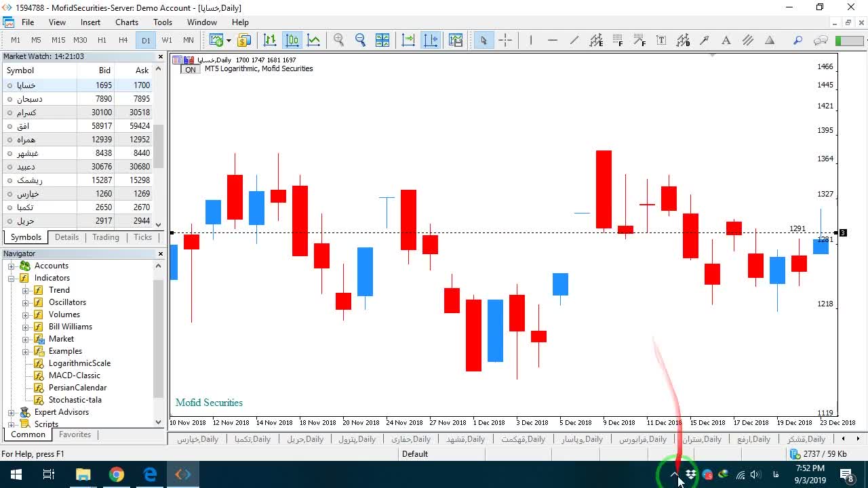Switch chart to line chart view
This screenshot has width=868, height=488.
tap(313, 40)
